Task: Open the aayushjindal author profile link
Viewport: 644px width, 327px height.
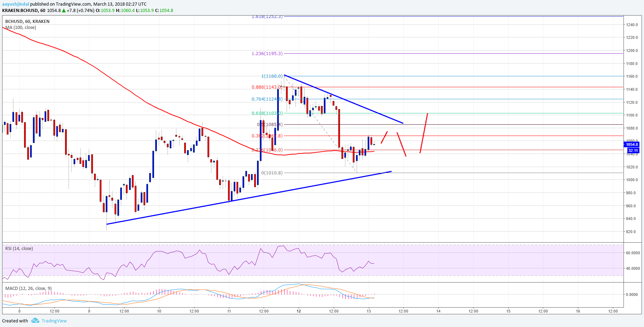Action: [x=16, y=4]
